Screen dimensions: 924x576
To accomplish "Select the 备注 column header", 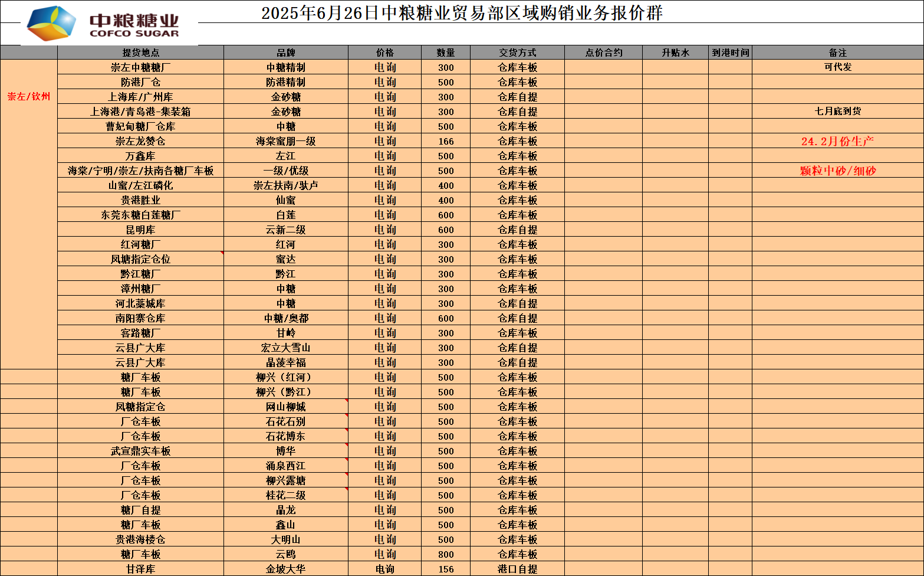I will pos(837,53).
